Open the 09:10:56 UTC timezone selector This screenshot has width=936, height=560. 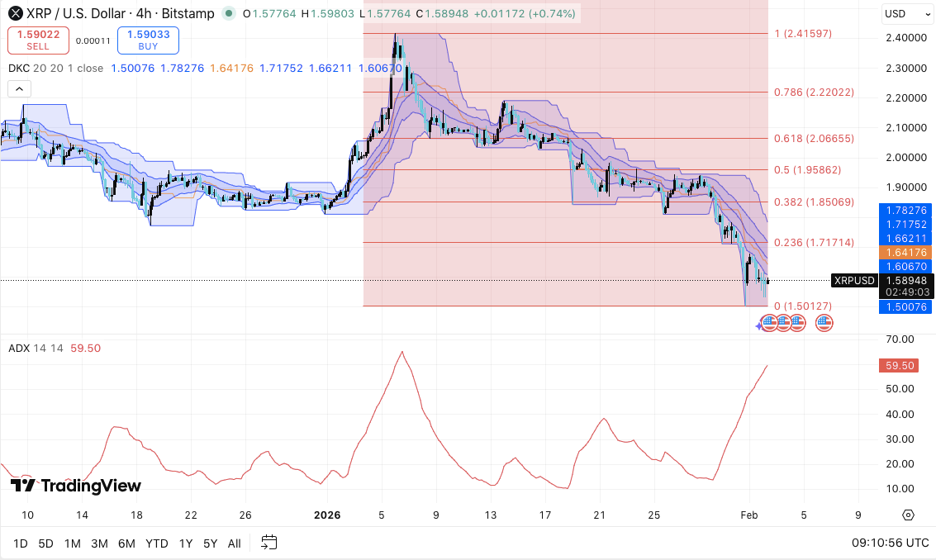(x=892, y=543)
